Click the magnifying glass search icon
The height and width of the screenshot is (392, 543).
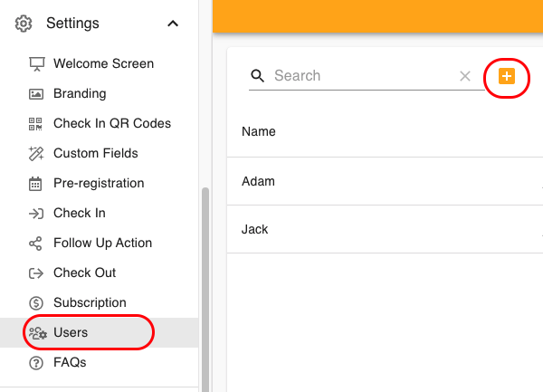click(258, 76)
